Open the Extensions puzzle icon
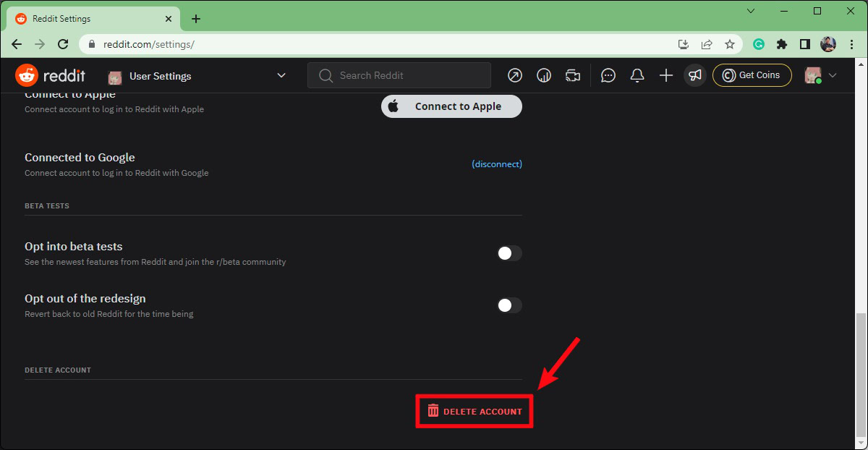The image size is (868, 450). point(782,44)
